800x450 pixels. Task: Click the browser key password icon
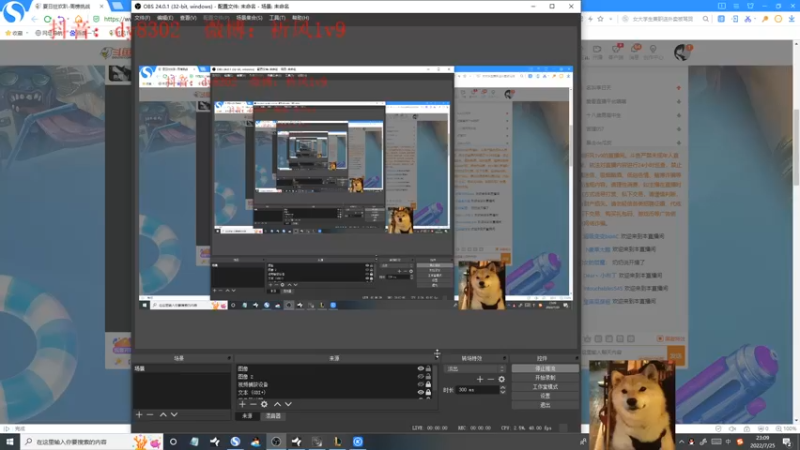(x=765, y=19)
